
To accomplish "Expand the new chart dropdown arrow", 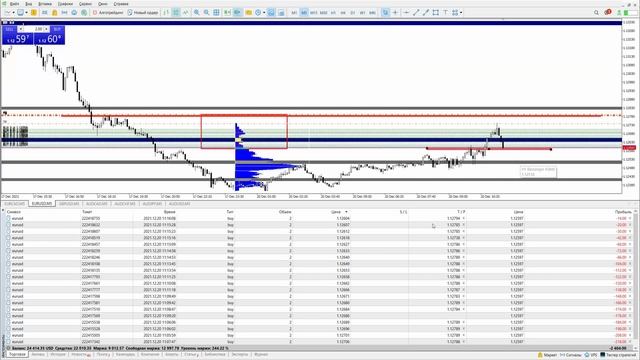I will pos(13,13).
